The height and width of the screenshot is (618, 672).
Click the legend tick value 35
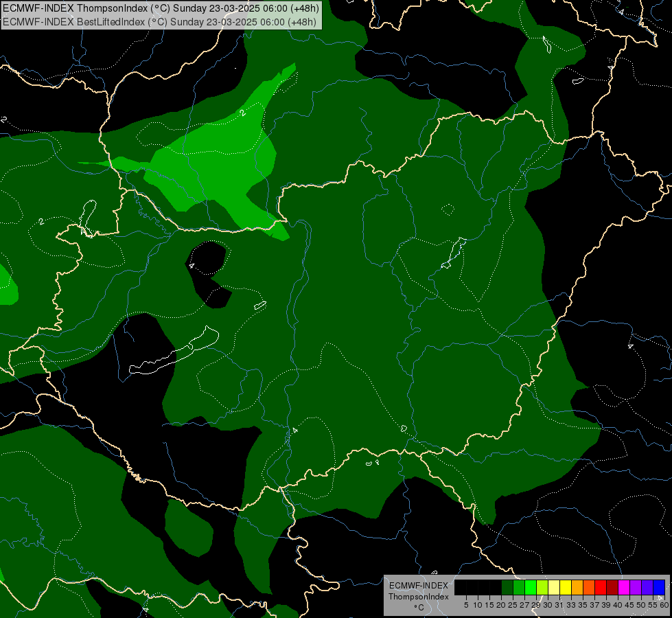point(583,605)
